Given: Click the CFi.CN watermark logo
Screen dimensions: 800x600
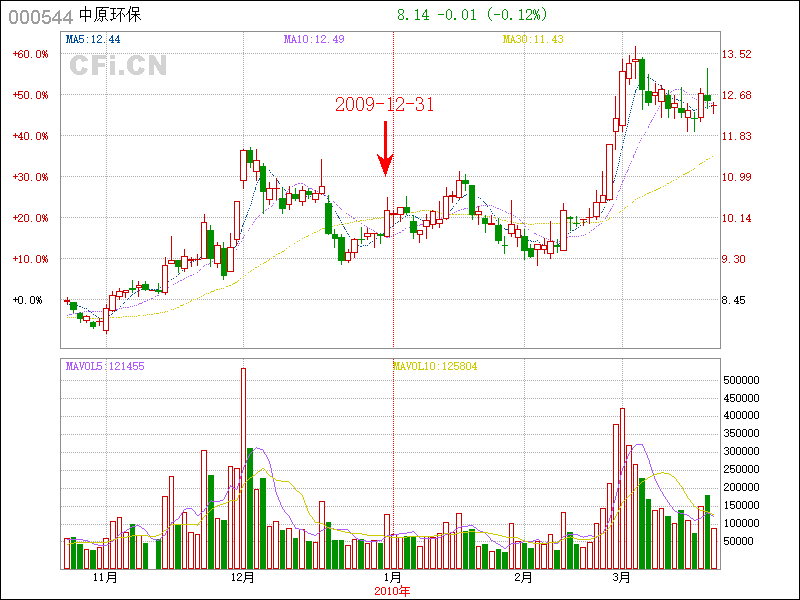Looking at the screenshot, I should tap(118, 66).
